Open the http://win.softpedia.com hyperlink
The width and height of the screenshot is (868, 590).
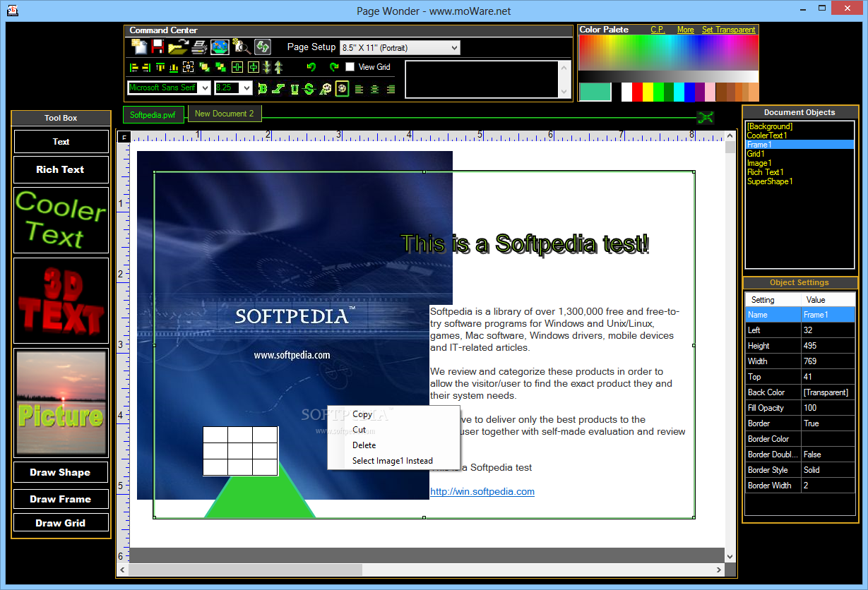click(x=482, y=491)
